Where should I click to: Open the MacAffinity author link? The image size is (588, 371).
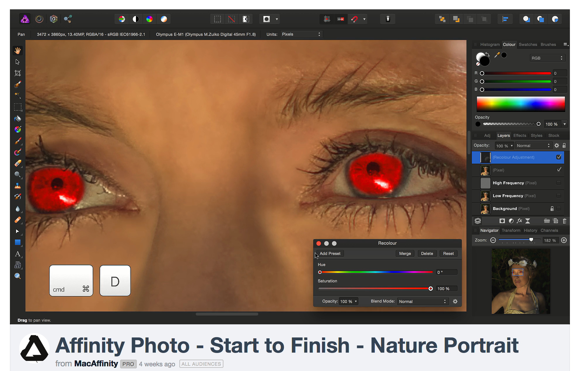(96, 363)
